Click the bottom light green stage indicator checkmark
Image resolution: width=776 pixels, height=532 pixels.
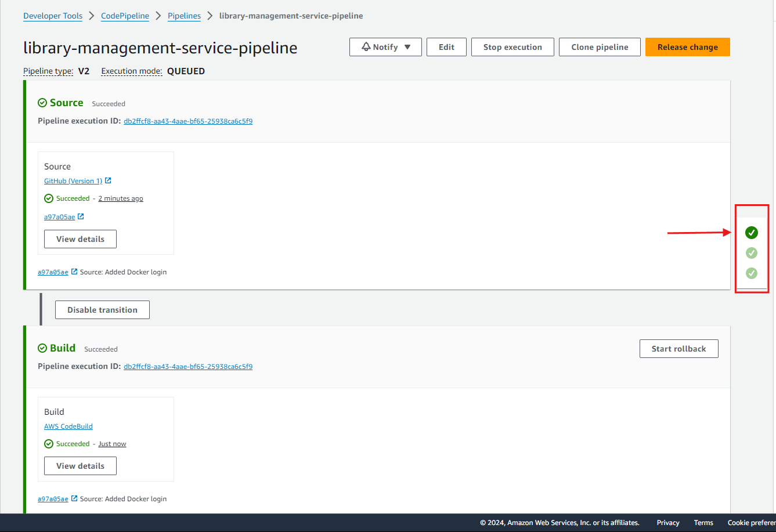[752, 273]
